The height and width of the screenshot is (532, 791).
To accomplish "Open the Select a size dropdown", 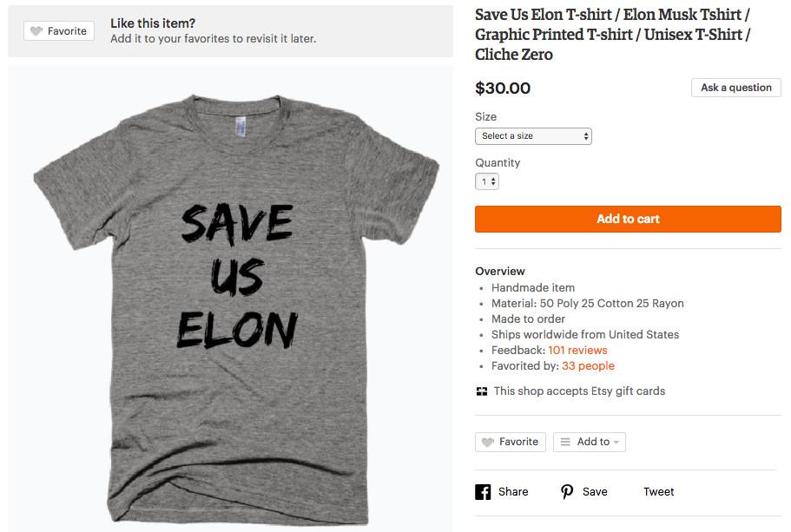I will (x=533, y=136).
